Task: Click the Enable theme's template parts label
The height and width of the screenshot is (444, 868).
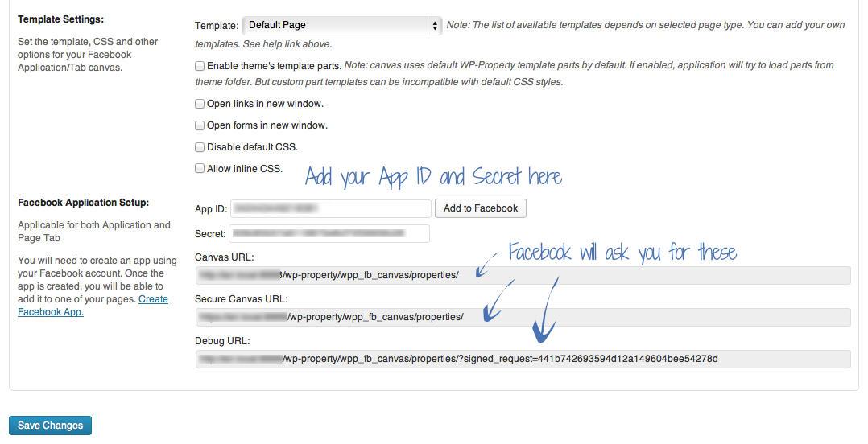Action: click(274, 66)
